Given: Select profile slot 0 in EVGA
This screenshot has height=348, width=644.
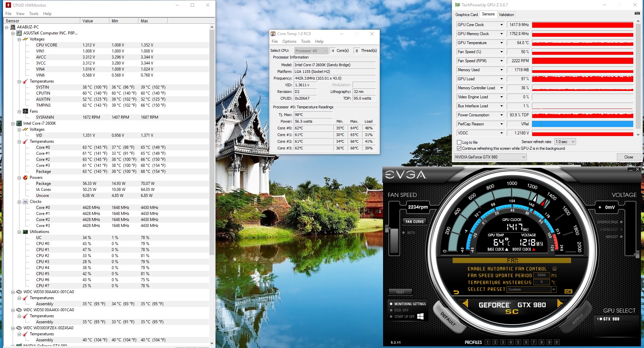Looking at the screenshot, I should [x=557, y=342].
